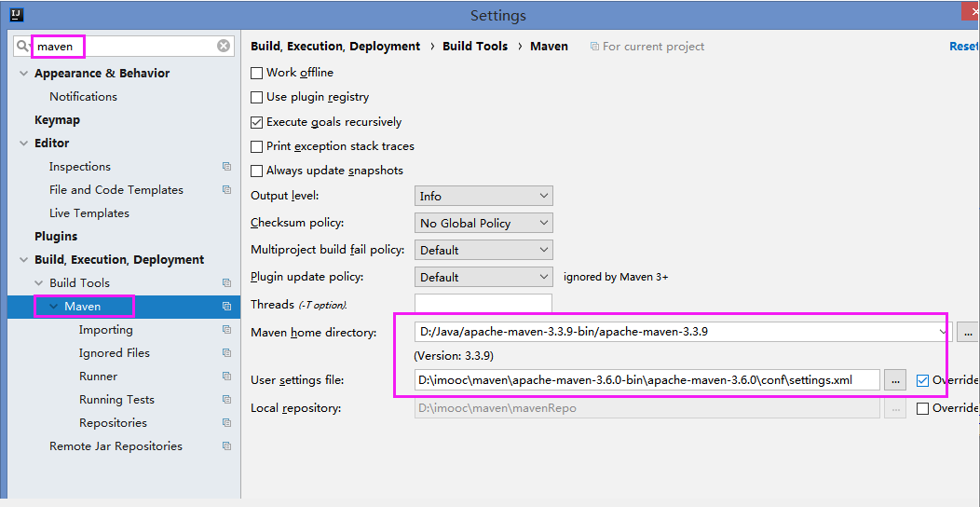This screenshot has height=507, width=980.
Task: Click project-level icon beside Ignored Files
Action: pos(227,353)
